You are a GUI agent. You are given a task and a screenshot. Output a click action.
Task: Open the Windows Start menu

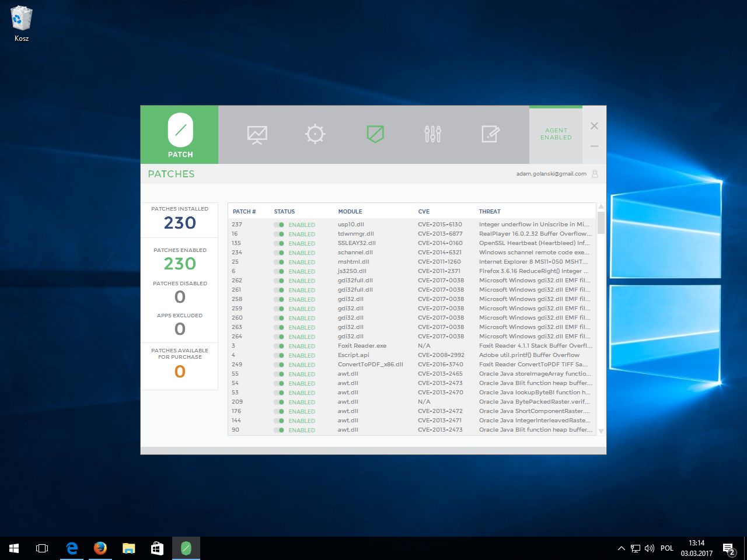[14, 548]
